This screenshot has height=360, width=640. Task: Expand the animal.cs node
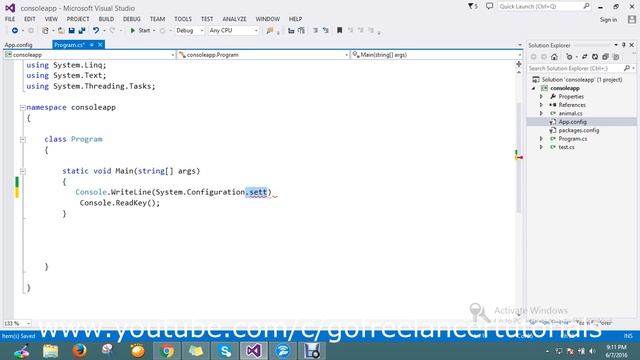tap(542, 113)
